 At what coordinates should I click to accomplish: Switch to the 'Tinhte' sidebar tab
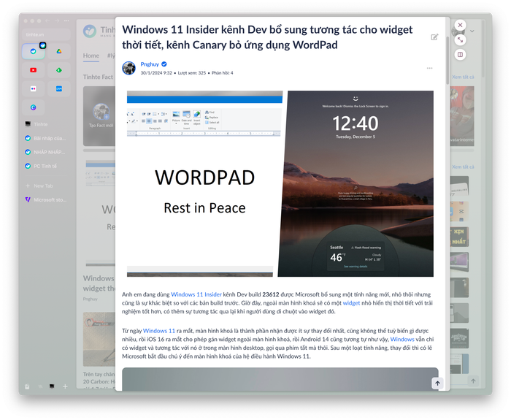[x=46, y=124]
